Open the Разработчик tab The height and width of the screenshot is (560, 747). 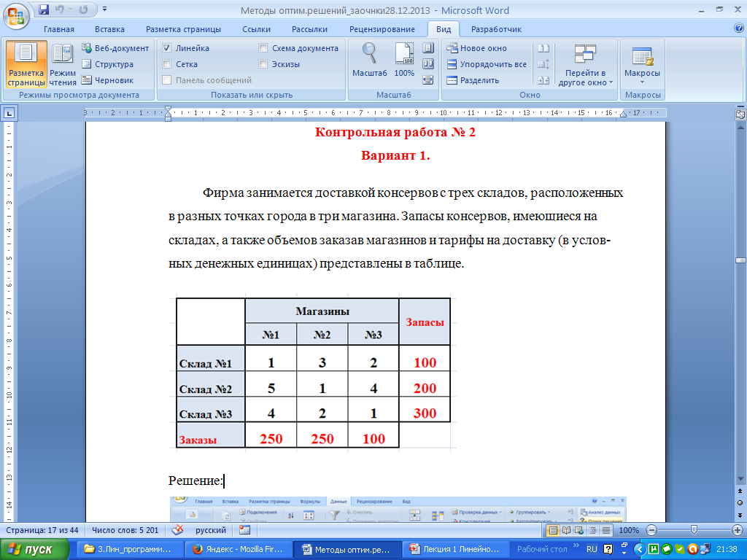tap(496, 29)
